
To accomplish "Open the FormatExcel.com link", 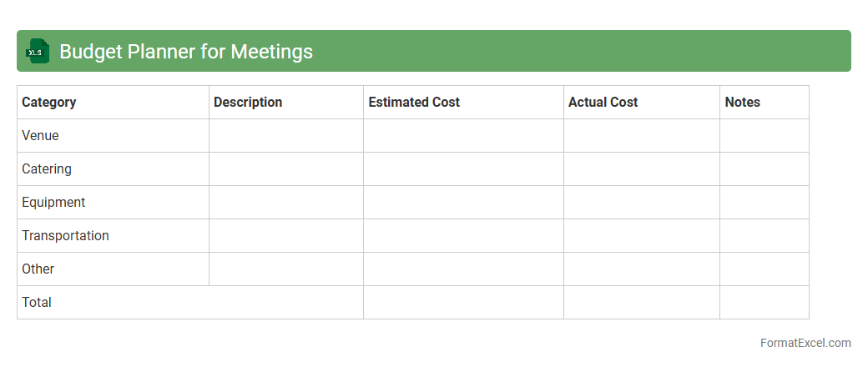I will click(805, 343).
